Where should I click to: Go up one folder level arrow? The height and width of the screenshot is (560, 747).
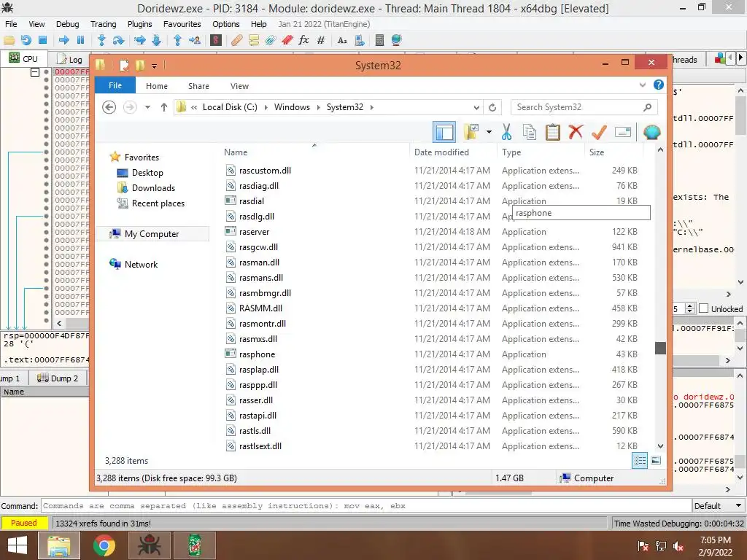(164, 107)
